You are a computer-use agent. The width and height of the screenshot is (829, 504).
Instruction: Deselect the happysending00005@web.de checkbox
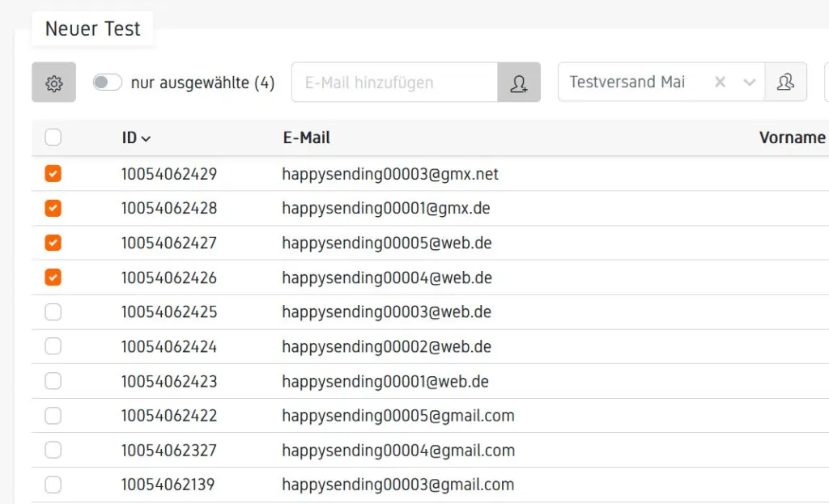[x=53, y=243]
